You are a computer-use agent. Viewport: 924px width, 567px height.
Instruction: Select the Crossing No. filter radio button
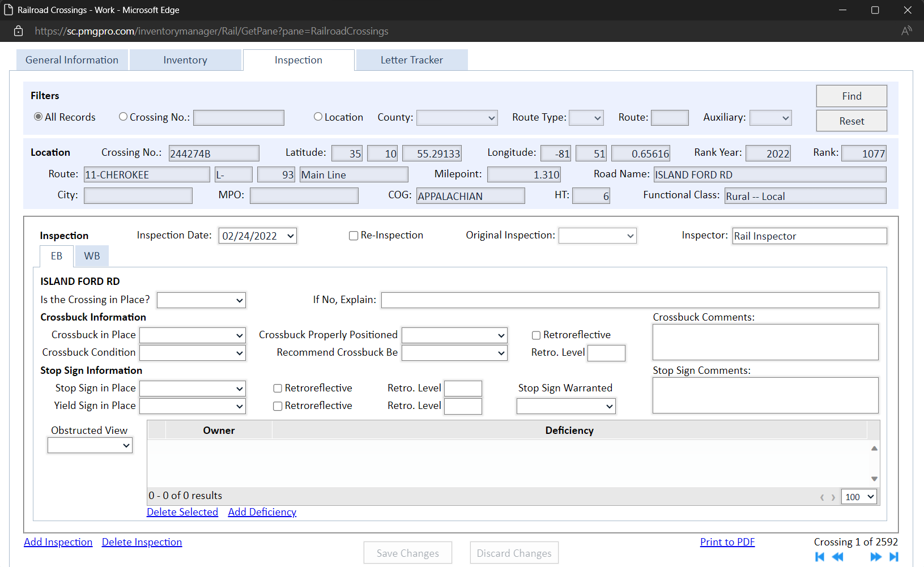coord(123,117)
